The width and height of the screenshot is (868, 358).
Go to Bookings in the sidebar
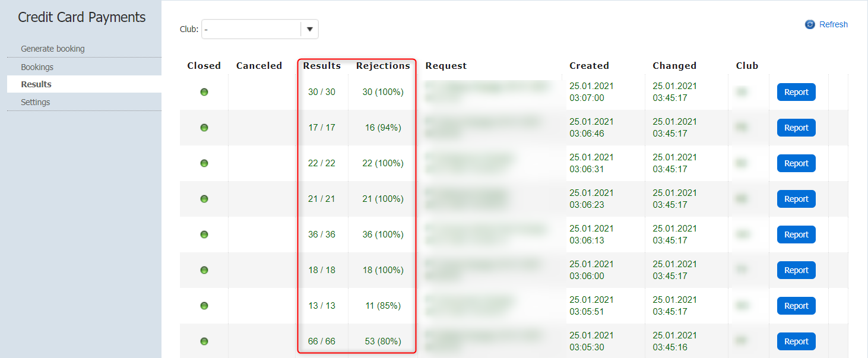pos(37,67)
